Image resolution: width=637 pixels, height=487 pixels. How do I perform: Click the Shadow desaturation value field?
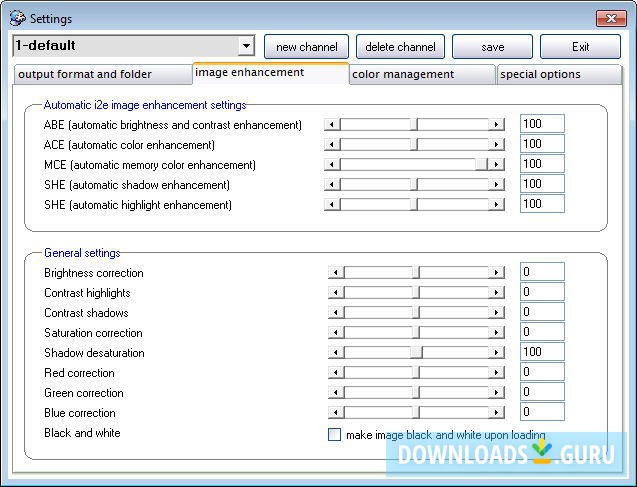click(x=542, y=351)
